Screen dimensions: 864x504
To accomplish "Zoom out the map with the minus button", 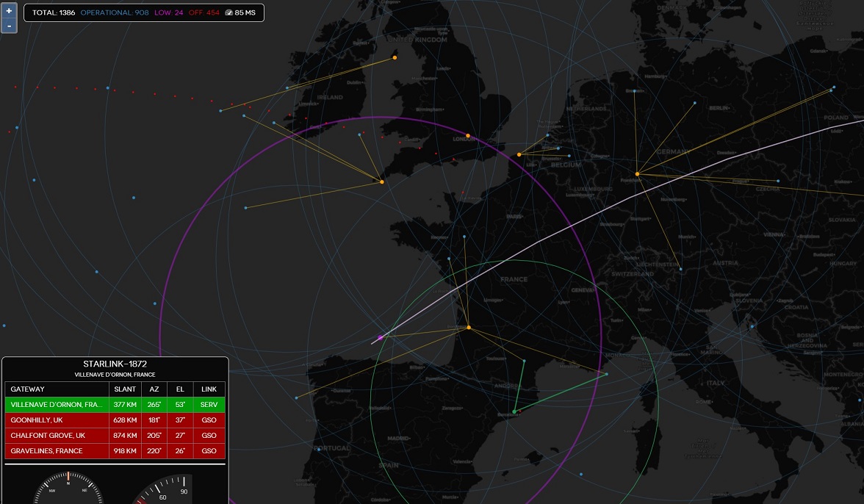I will click(x=9, y=26).
